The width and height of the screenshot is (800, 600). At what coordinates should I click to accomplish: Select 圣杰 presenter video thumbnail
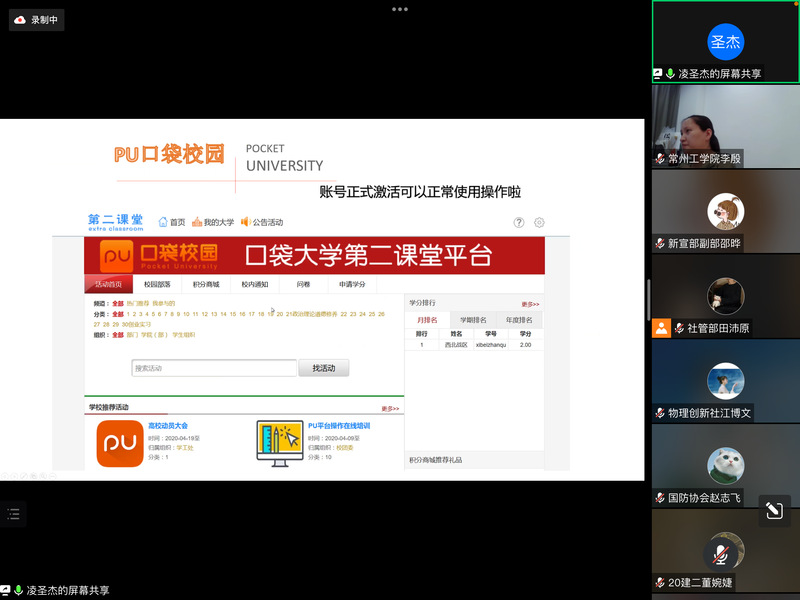tap(725, 42)
